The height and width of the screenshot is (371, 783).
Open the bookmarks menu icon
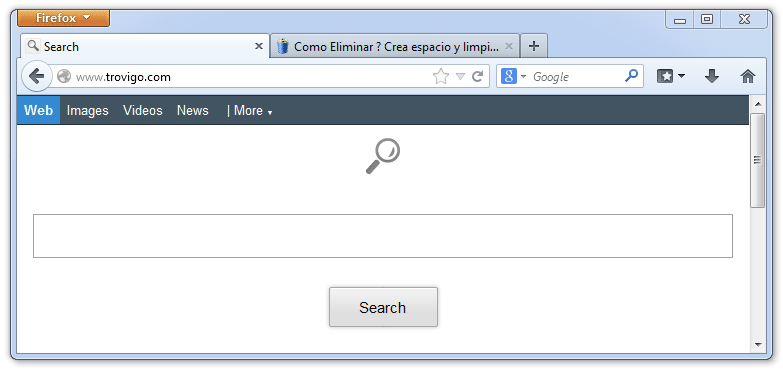(671, 76)
